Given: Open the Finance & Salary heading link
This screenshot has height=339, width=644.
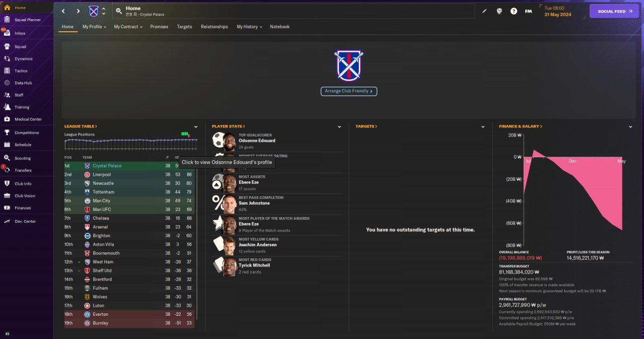Looking at the screenshot, I should [x=521, y=126].
